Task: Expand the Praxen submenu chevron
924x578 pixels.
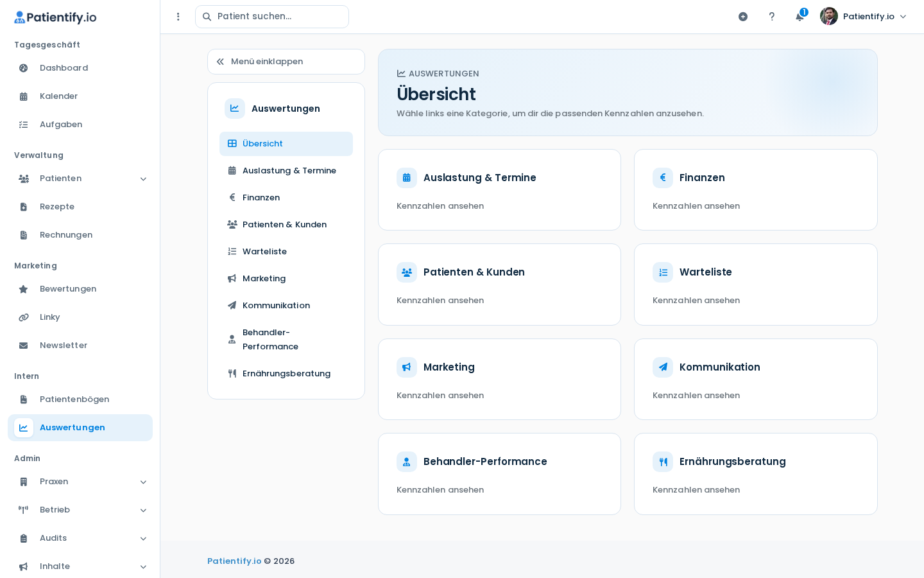Action: 143,482
